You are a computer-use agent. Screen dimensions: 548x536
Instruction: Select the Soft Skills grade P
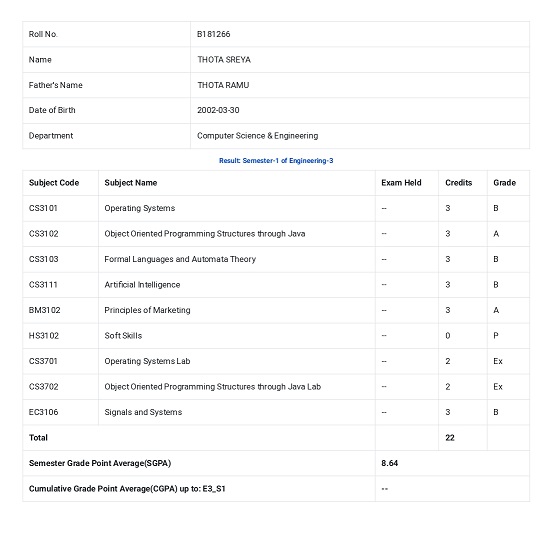pyautogui.click(x=496, y=336)
